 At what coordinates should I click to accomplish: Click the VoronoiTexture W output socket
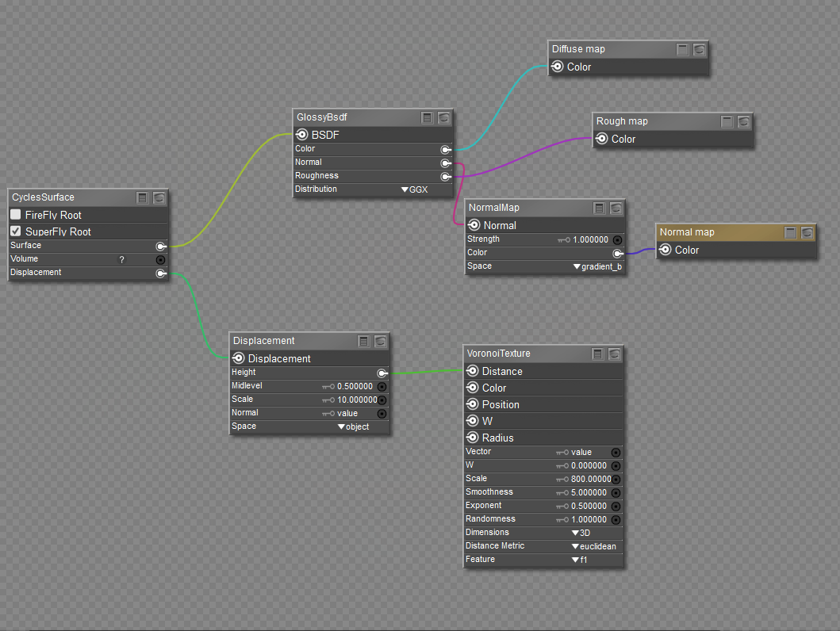472,421
